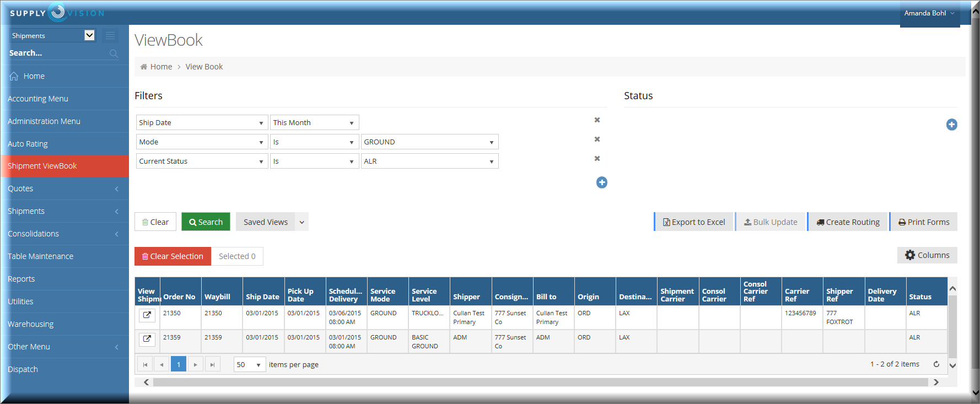Remove the Mode filter row
This screenshot has height=404, width=980.
(x=597, y=139)
